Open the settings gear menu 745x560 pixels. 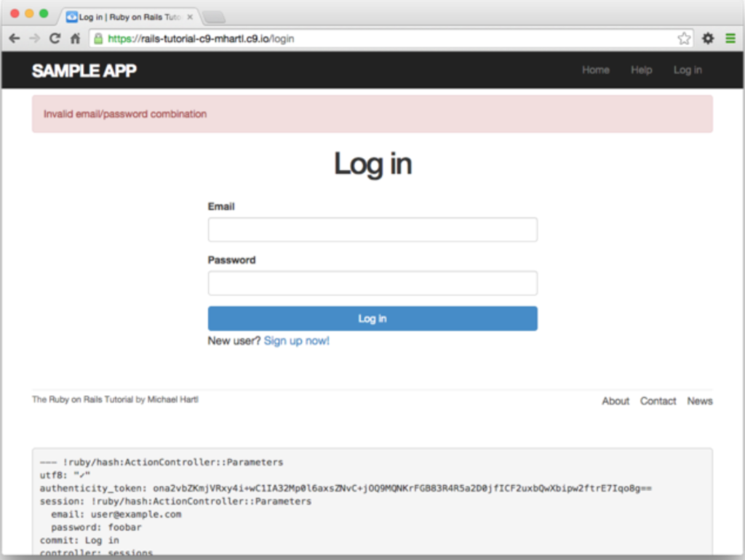click(x=707, y=38)
